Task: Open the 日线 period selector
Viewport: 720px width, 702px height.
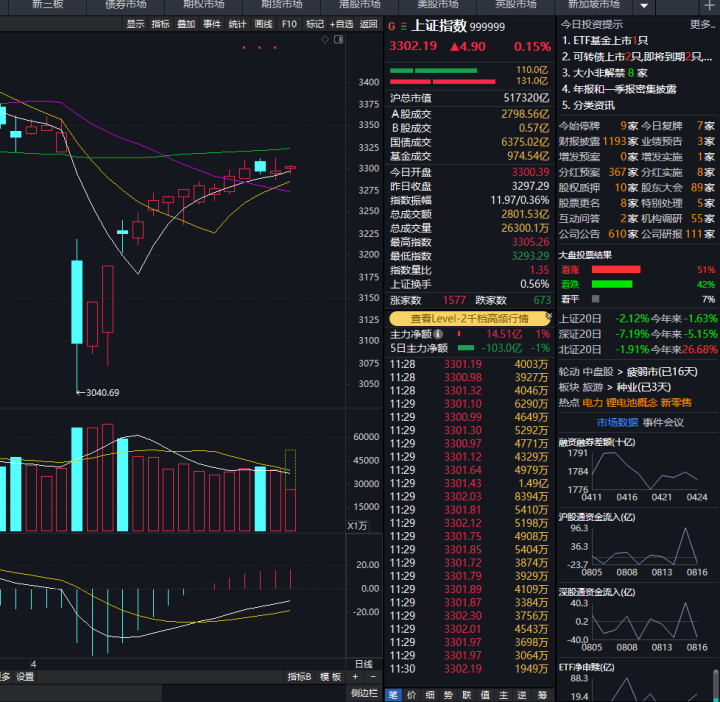Action: tap(364, 664)
